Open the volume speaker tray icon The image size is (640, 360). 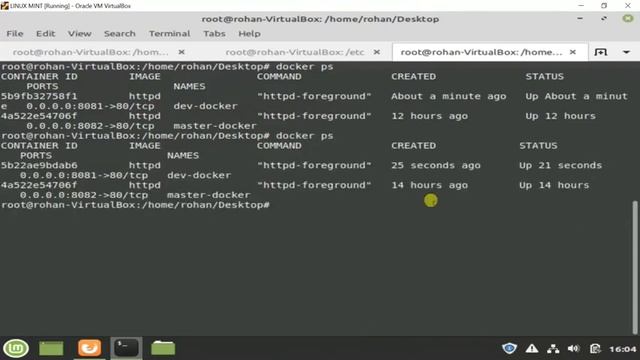click(573, 349)
